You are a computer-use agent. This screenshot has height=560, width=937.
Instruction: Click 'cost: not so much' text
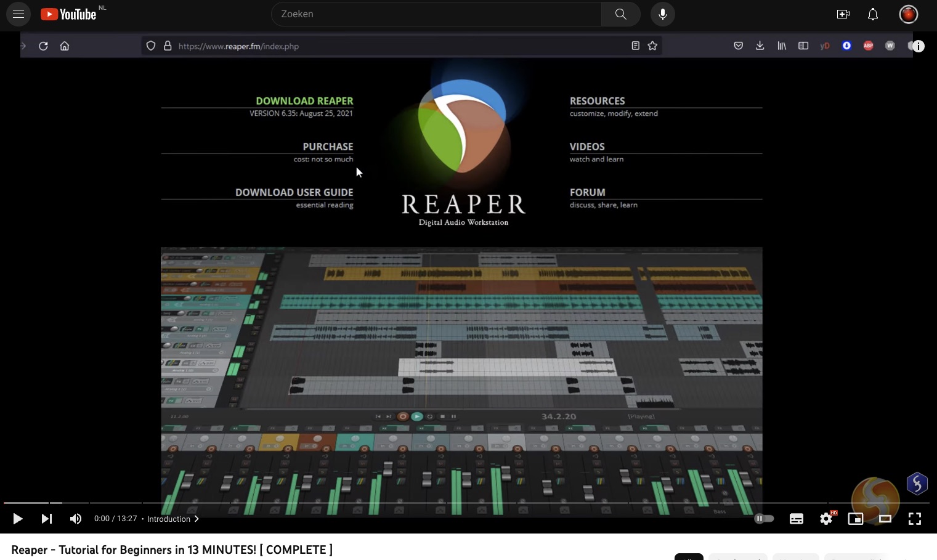[x=323, y=159]
